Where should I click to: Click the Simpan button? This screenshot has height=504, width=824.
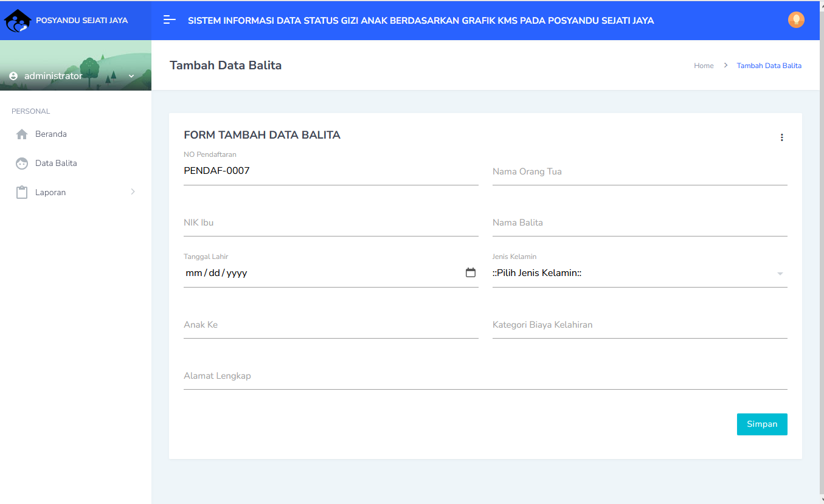(761, 424)
